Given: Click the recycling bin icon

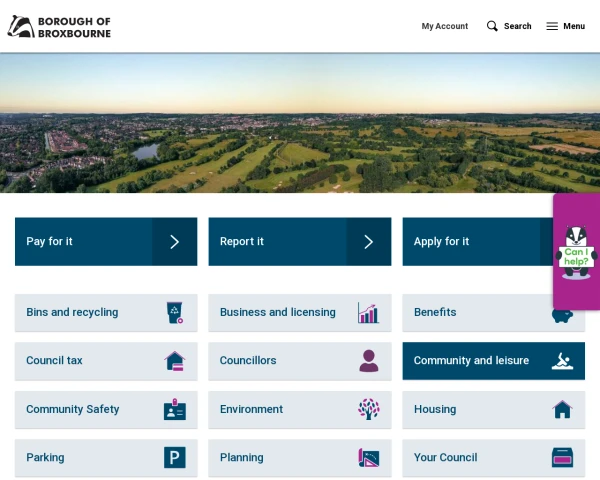Looking at the screenshot, I should pyautogui.click(x=175, y=313).
